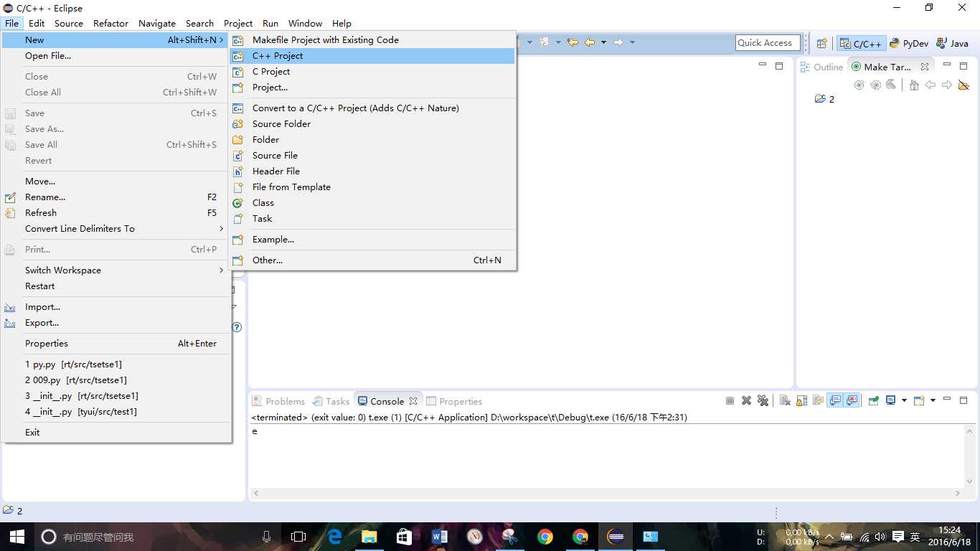Select Convert to a C/C++ Project
The width and height of the screenshot is (980, 551).
372,108
